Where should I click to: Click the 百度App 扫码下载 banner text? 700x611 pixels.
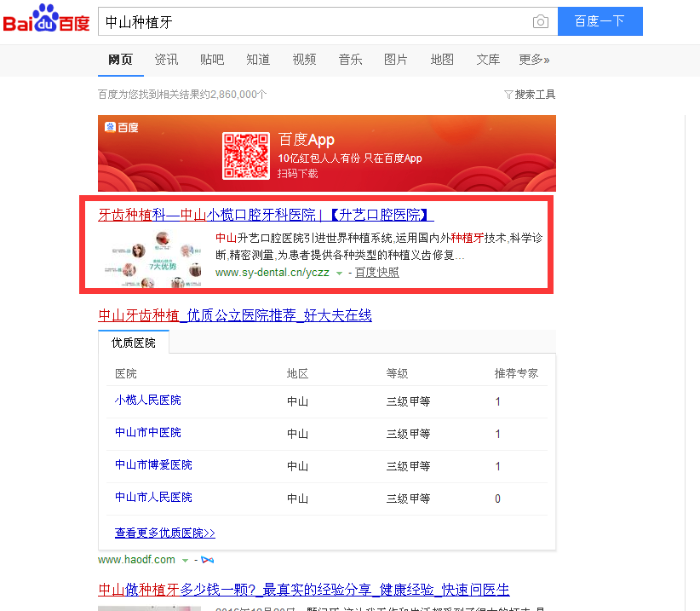tap(349, 155)
